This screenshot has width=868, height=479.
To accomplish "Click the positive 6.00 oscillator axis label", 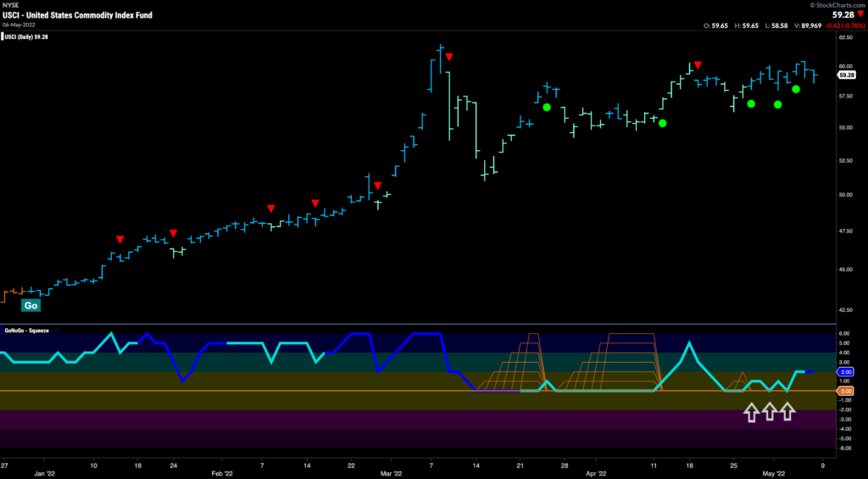I will coord(844,334).
